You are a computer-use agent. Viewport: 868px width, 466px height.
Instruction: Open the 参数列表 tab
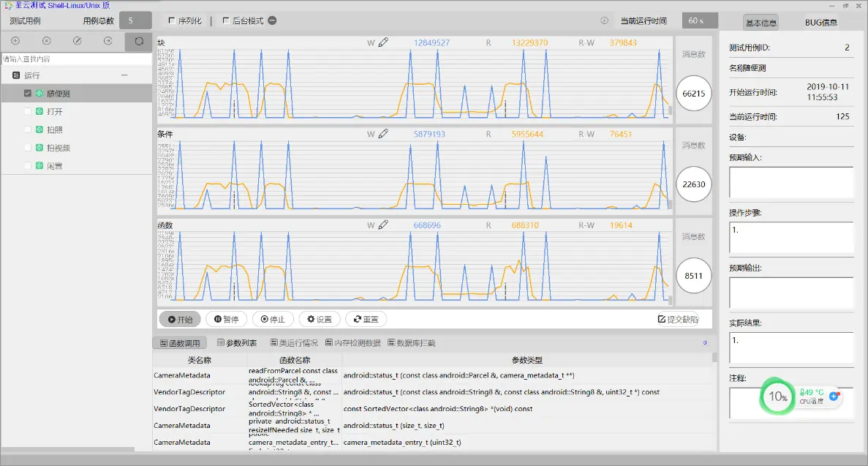[237, 343]
